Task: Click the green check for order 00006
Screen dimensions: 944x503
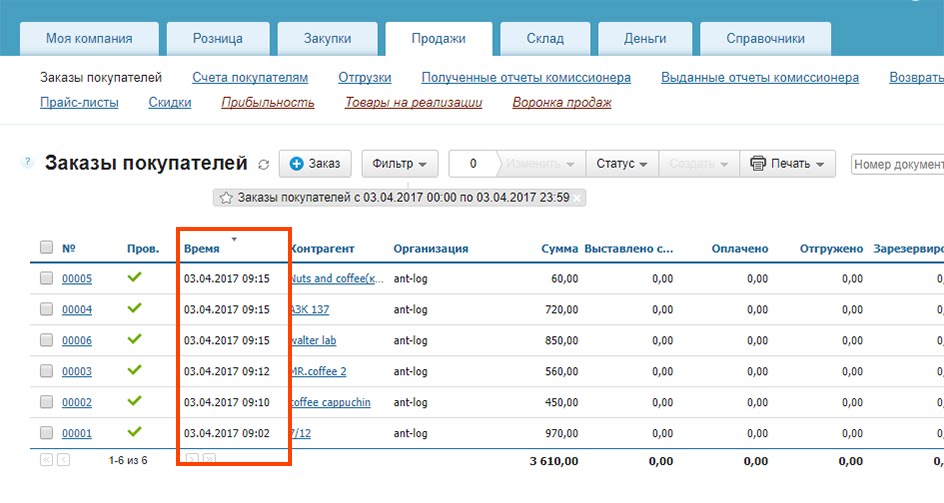Action: click(x=134, y=339)
